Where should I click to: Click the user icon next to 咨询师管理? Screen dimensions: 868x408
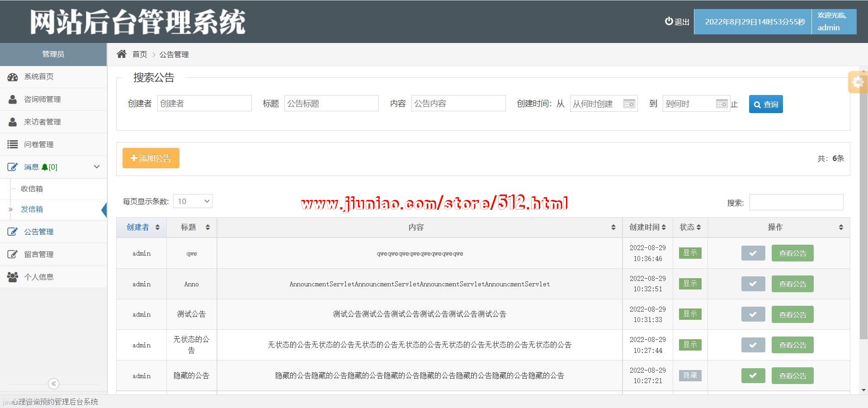13,99
